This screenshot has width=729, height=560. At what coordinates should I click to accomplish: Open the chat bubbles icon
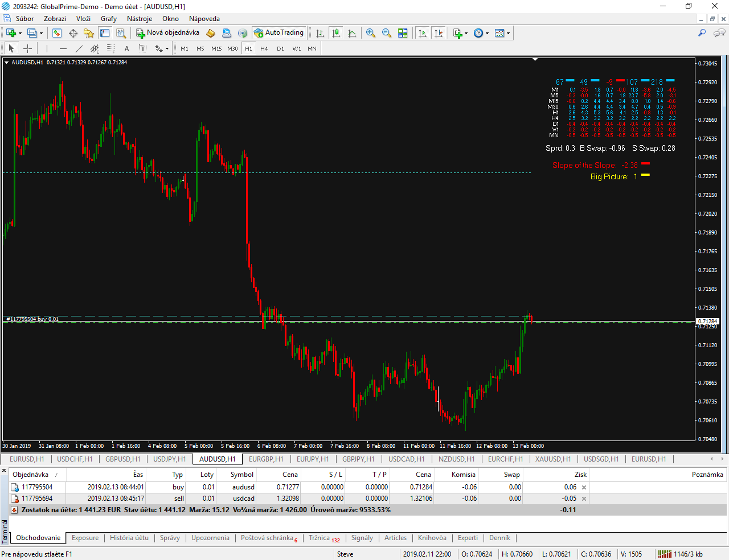point(719,33)
